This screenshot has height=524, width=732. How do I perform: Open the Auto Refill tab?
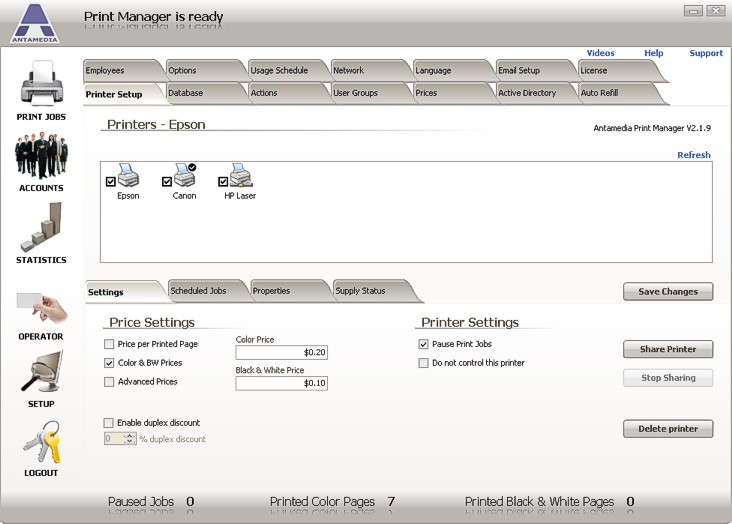[619, 93]
